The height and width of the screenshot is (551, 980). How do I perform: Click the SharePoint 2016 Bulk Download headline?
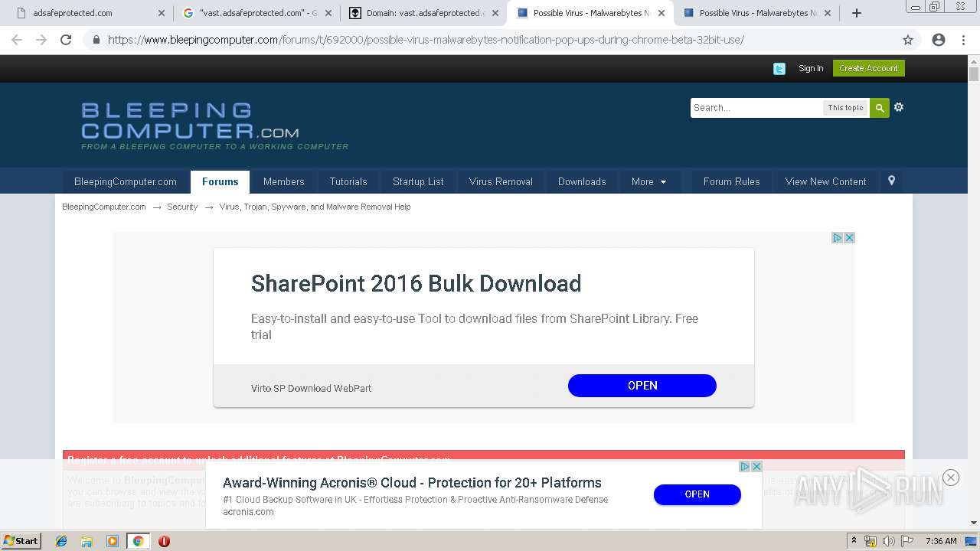click(x=416, y=284)
